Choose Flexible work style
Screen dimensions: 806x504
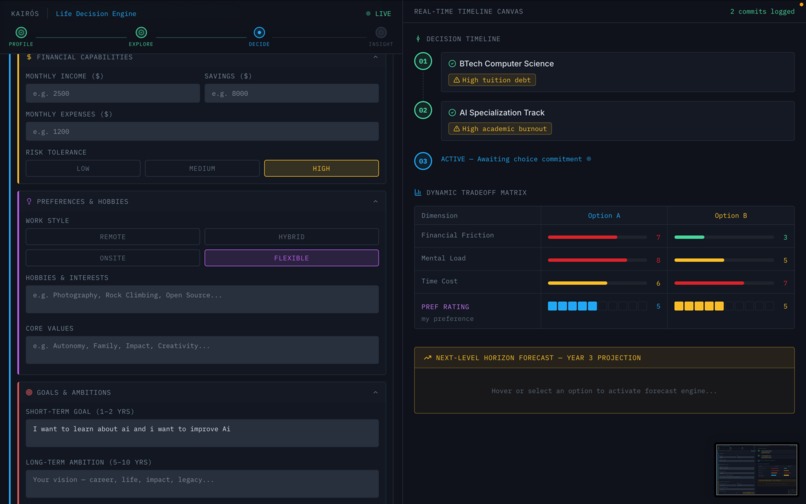point(291,258)
